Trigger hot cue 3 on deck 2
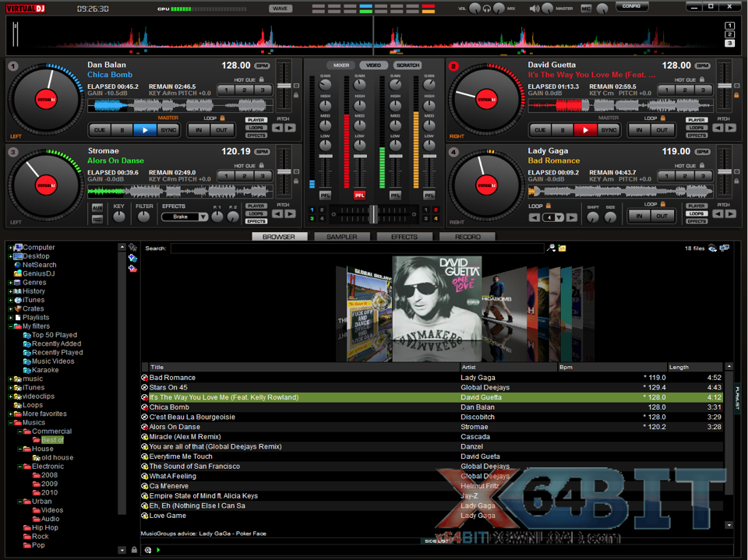 [703, 90]
